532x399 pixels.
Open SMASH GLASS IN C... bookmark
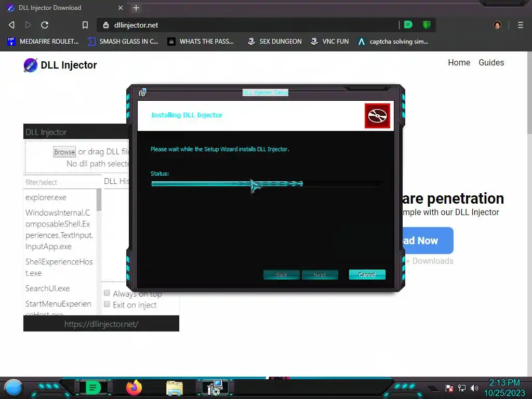123,42
